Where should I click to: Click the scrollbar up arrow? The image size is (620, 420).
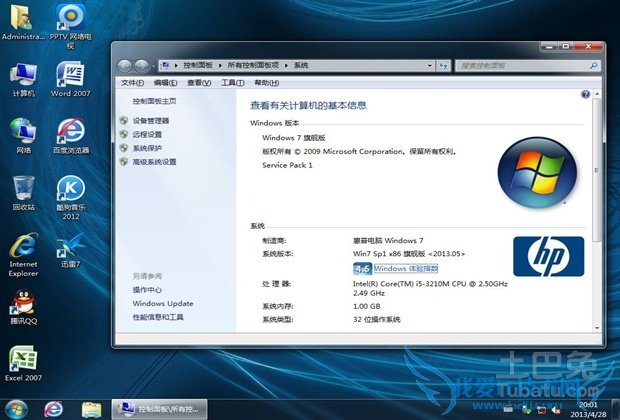[597, 94]
